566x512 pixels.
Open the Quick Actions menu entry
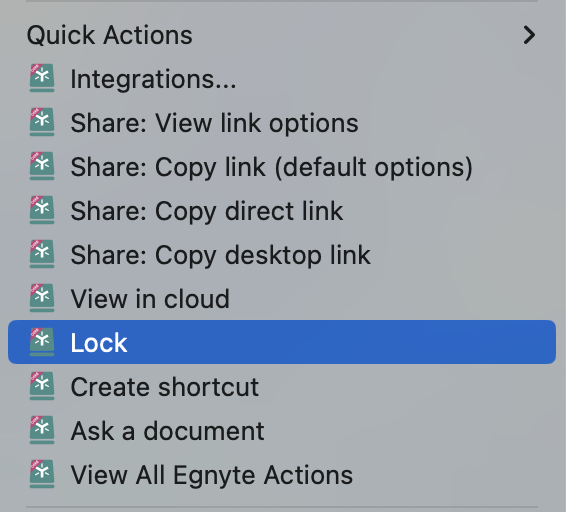pos(282,35)
